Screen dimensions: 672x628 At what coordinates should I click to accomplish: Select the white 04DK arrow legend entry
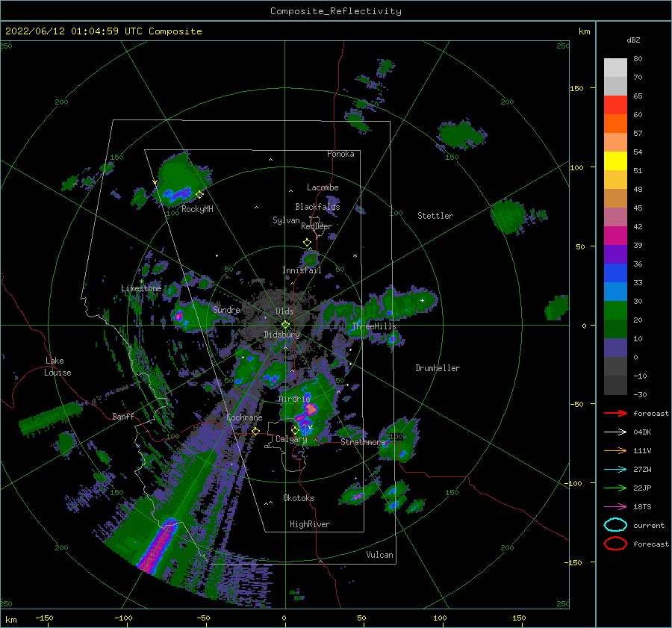[x=615, y=432]
